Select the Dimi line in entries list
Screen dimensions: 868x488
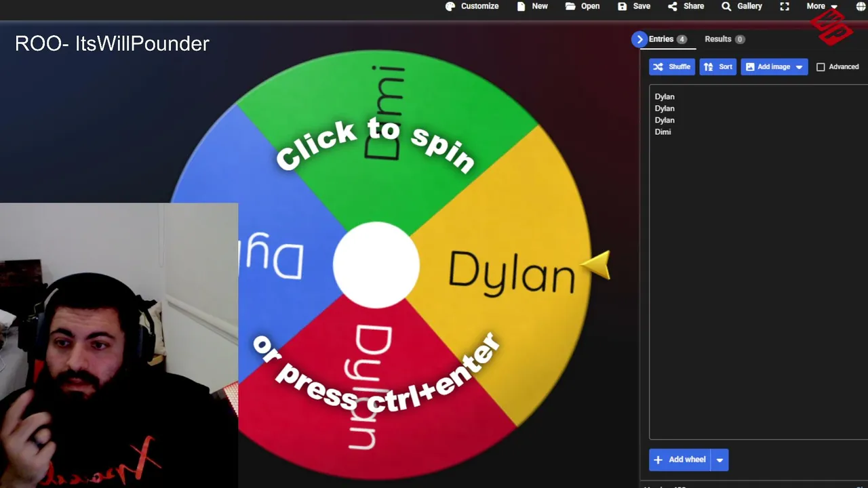coord(663,132)
